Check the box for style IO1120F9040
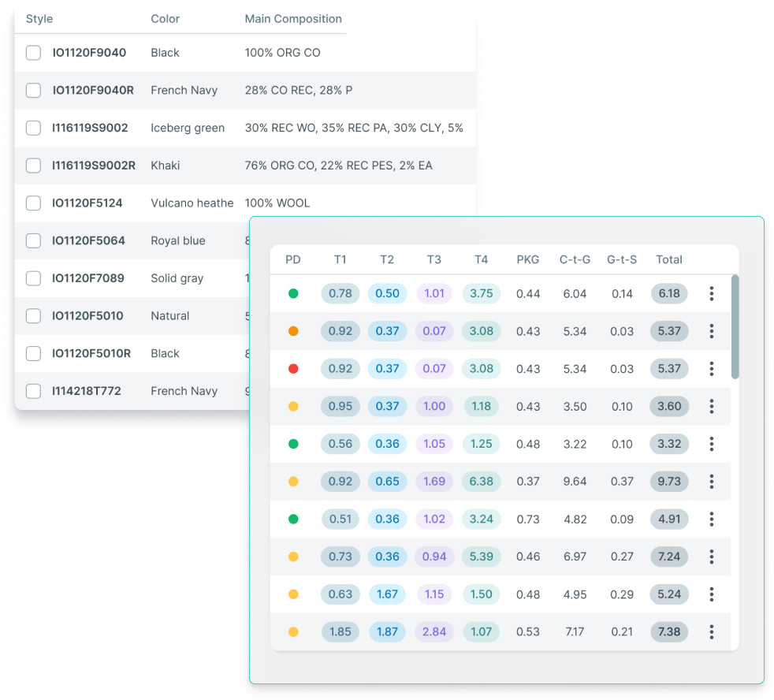Screen dimensions: 774x700 tap(33, 53)
